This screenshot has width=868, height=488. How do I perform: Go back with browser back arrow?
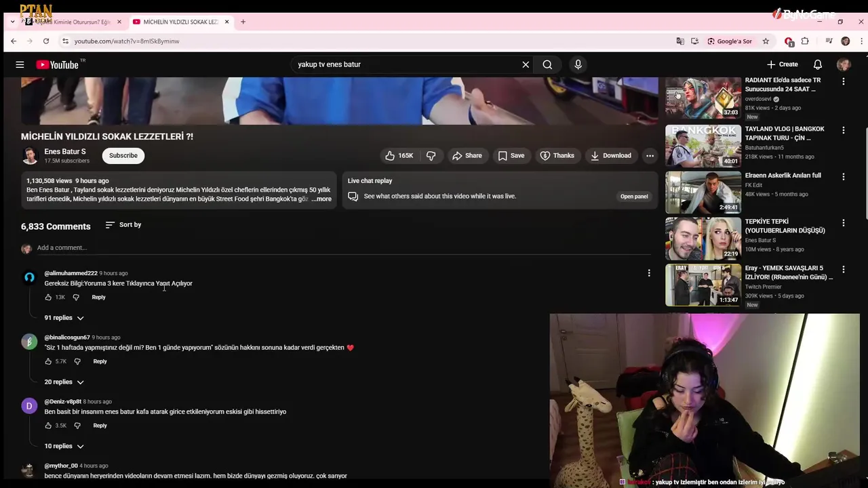[x=14, y=41]
